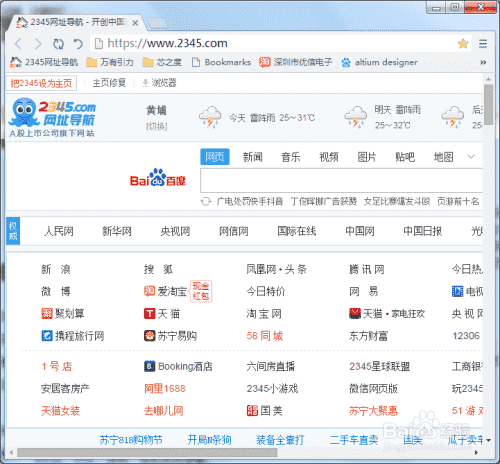Screen dimensions: 500x464
Task: Open the altium designer bookmark
Action: tap(379, 62)
